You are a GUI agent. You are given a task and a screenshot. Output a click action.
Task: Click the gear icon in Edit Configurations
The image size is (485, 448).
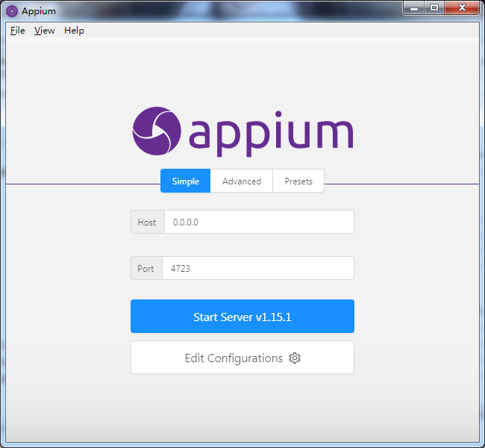pyautogui.click(x=295, y=358)
